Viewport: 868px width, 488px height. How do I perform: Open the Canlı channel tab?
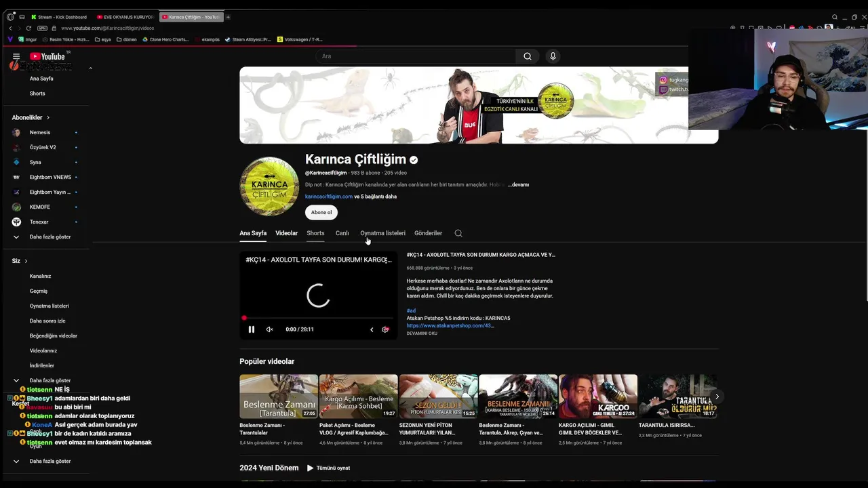pyautogui.click(x=342, y=233)
